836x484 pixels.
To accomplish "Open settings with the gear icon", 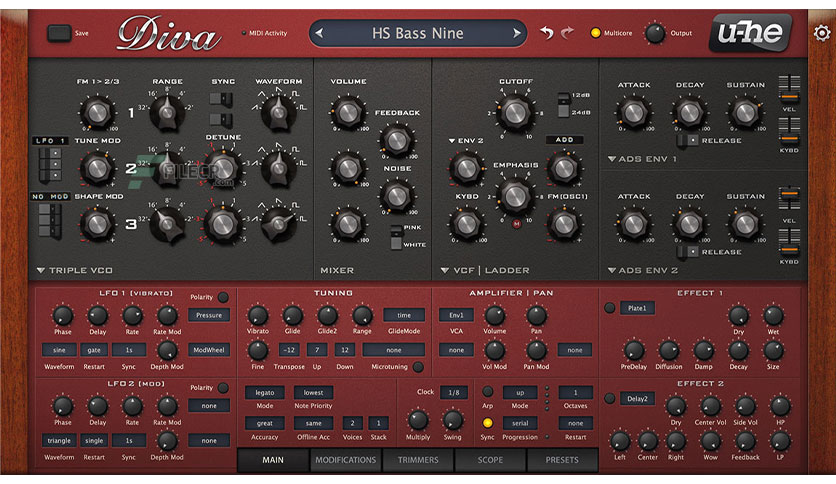I will [x=822, y=33].
